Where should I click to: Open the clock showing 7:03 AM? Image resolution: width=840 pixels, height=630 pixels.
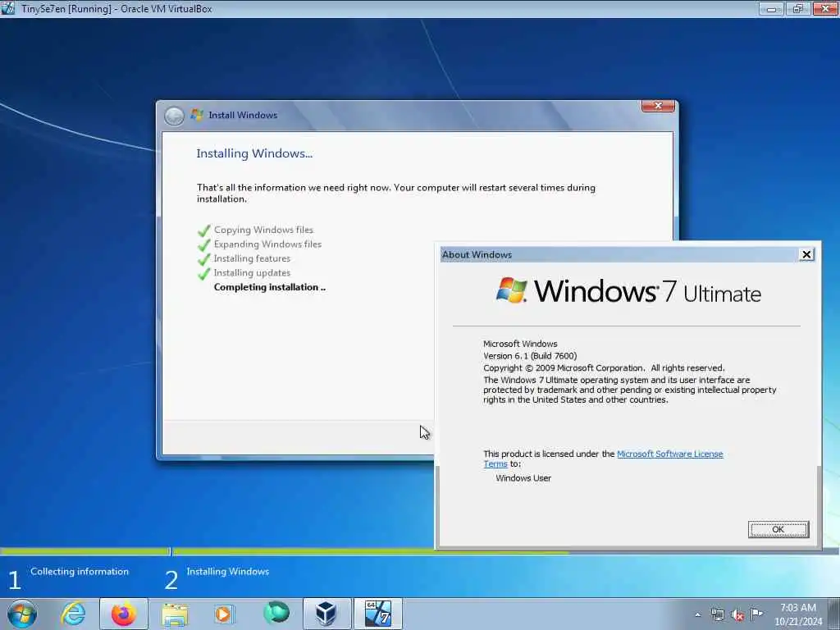point(798,614)
